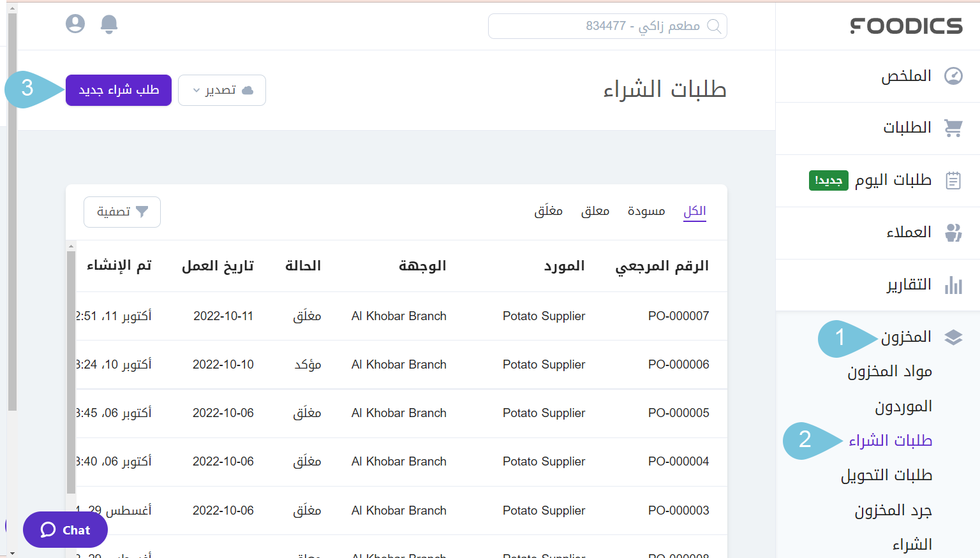Keep الكل tab selected
The height and width of the screenshot is (558, 980).
click(694, 210)
